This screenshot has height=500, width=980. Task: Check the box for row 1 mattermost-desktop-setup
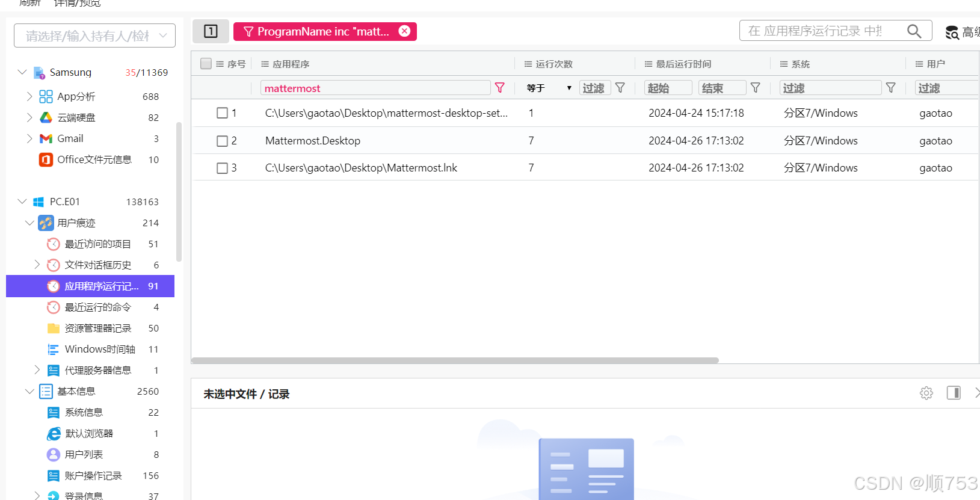point(222,113)
